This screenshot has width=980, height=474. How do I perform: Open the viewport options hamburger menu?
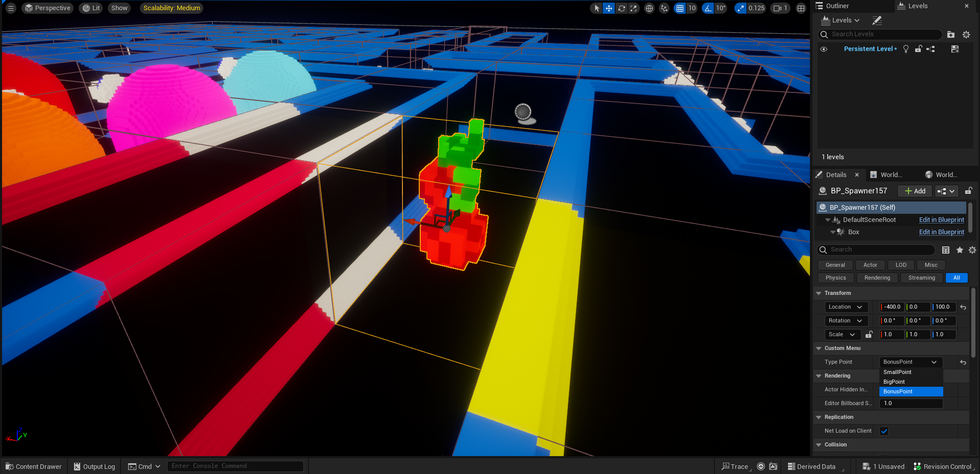[11, 8]
